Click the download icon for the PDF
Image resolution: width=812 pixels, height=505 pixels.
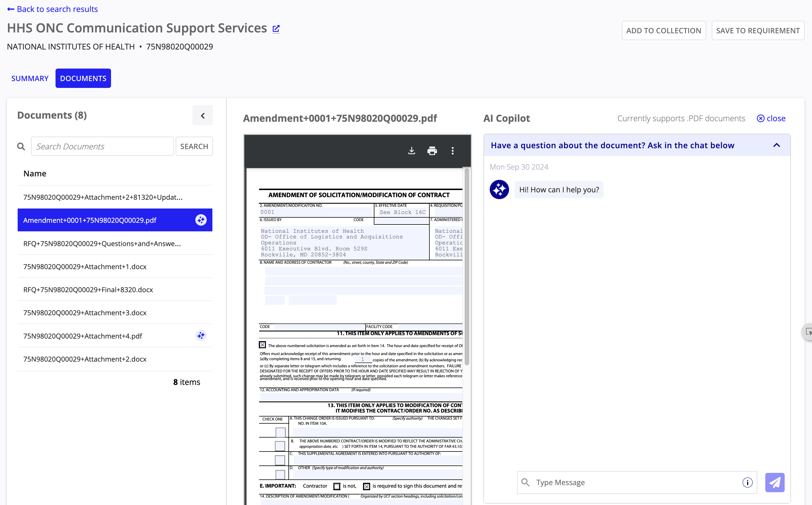click(411, 151)
